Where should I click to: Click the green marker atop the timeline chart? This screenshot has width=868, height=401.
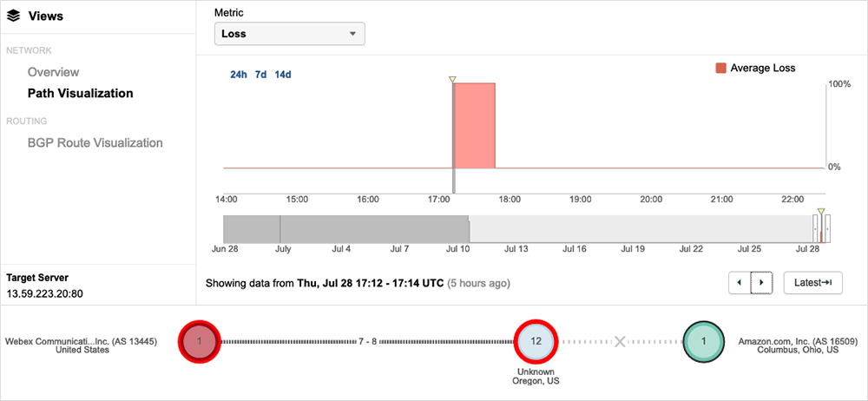(452, 80)
